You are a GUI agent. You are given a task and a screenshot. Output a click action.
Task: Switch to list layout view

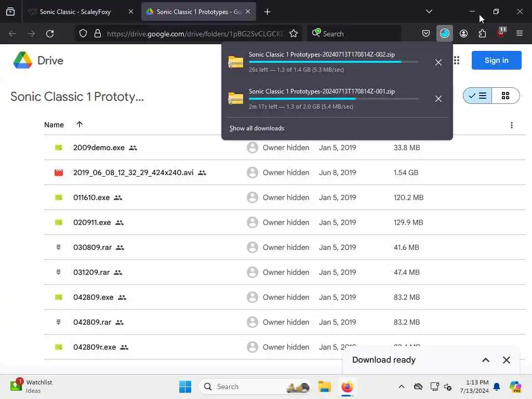477,96
